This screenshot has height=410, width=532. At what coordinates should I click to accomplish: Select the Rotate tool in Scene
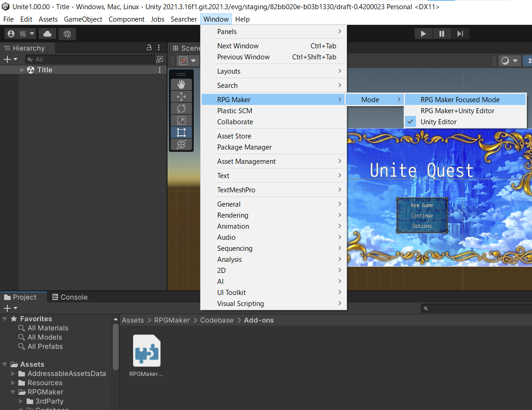point(181,109)
